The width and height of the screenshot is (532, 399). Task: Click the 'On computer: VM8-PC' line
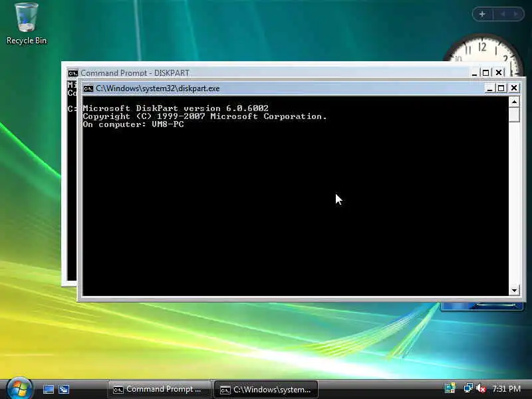[x=134, y=124]
